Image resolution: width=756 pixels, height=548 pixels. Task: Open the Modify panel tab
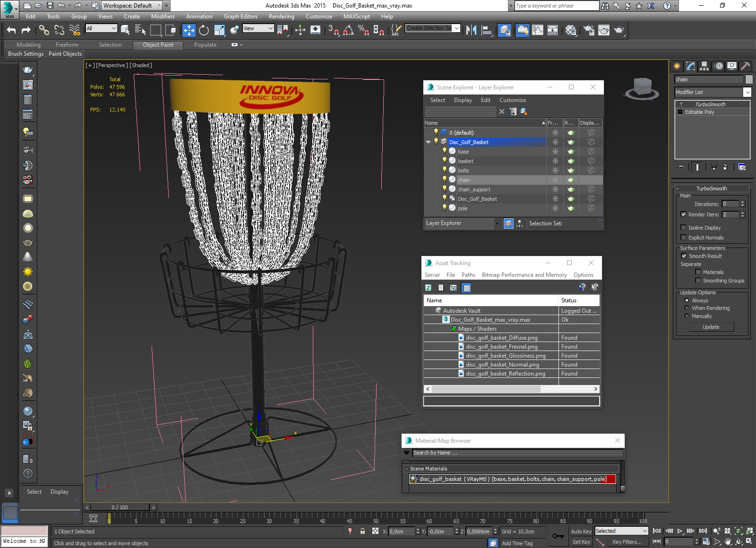point(691,66)
